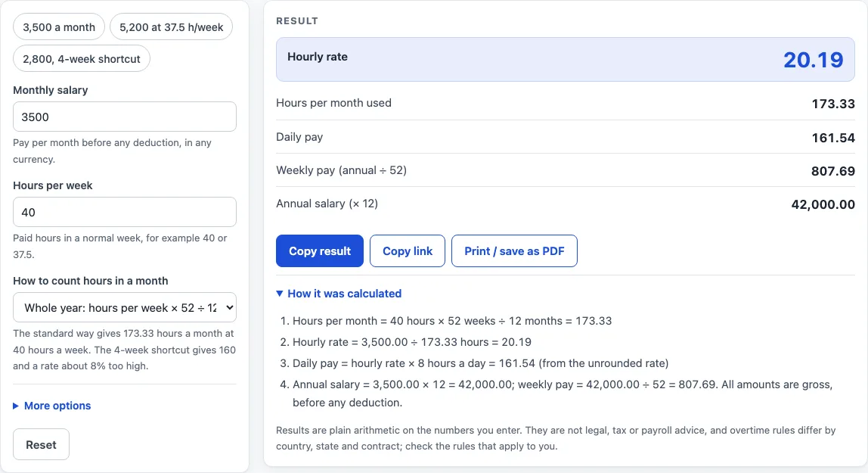Click the disclaimer about plain arithmetic results
The image size is (868, 473).
coord(556,438)
